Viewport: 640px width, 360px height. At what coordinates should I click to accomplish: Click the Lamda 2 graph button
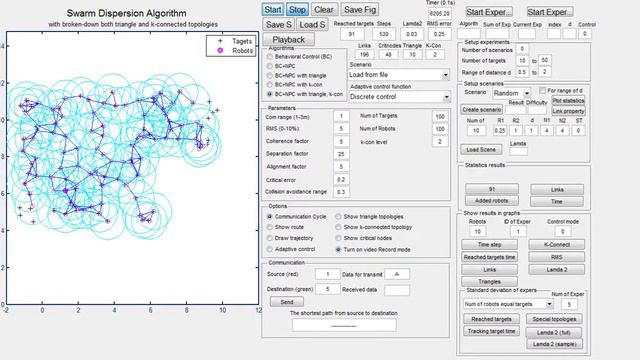[557, 269]
